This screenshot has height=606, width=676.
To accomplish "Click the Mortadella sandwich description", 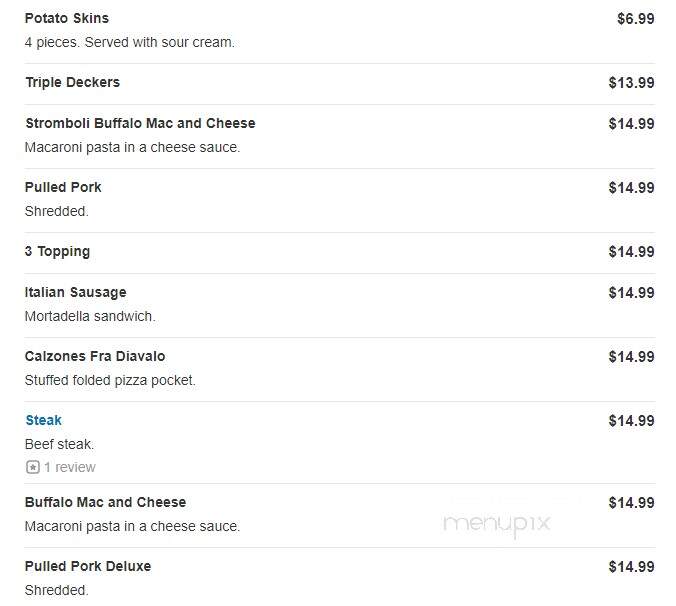I will click(x=90, y=316).
